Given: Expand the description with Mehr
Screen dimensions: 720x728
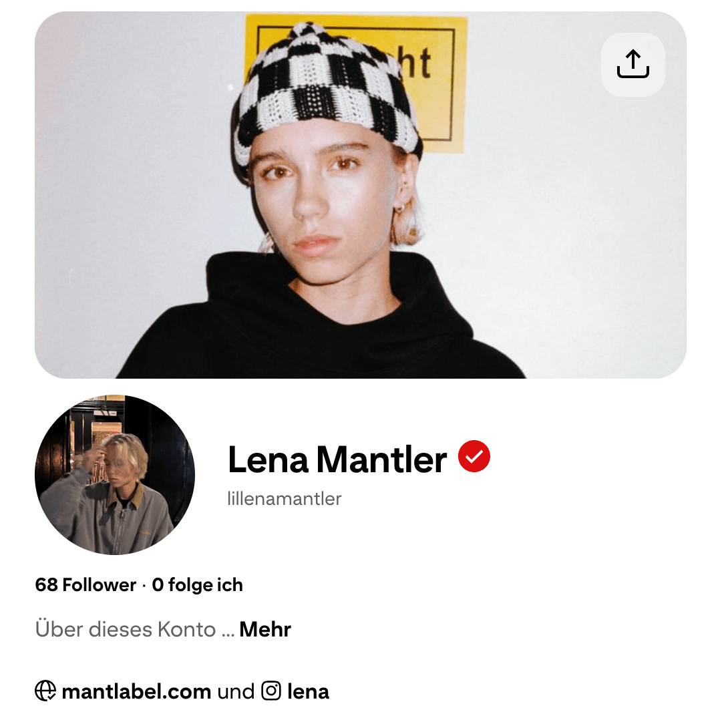Looking at the screenshot, I should (x=265, y=629).
